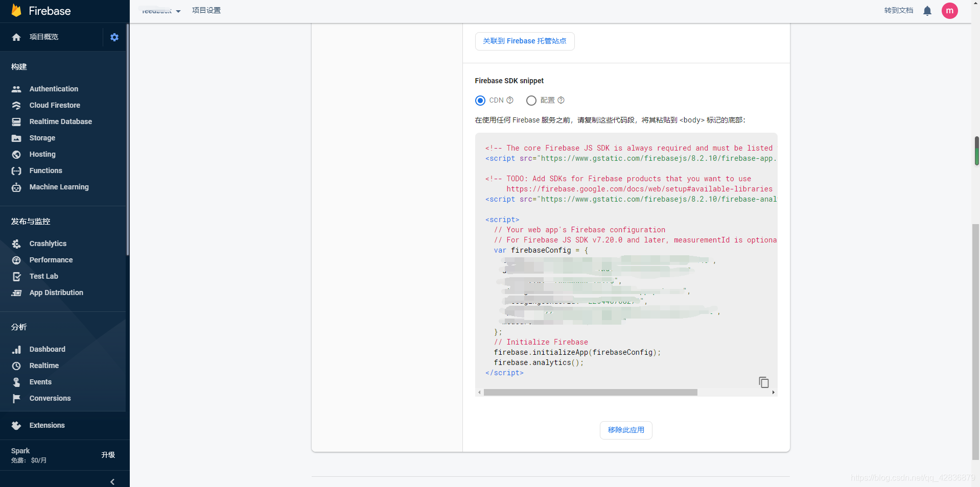Click the snippet scrollbar right arrow

[x=774, y=393]
